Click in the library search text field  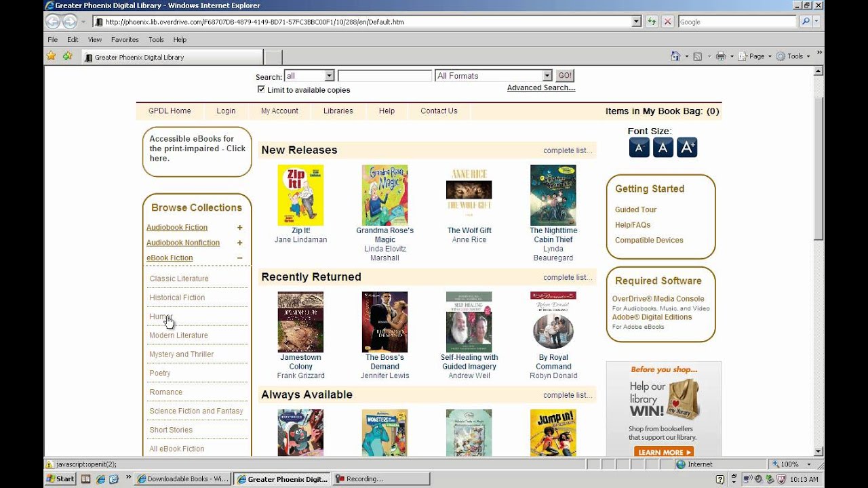[384, 76]
